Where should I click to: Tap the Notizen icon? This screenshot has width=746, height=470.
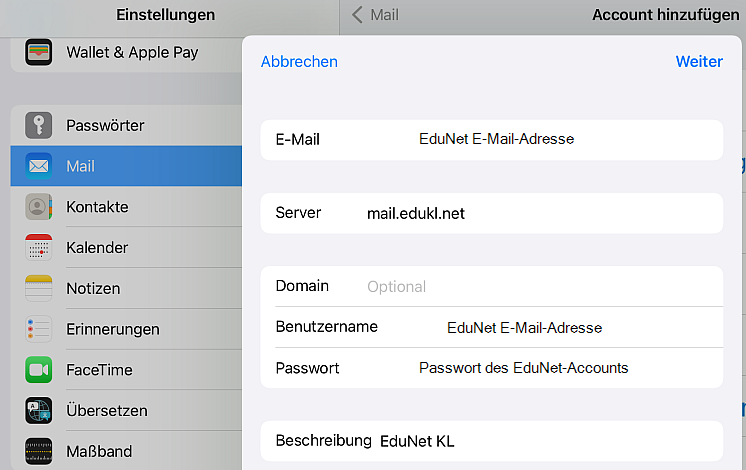point(39,288)
